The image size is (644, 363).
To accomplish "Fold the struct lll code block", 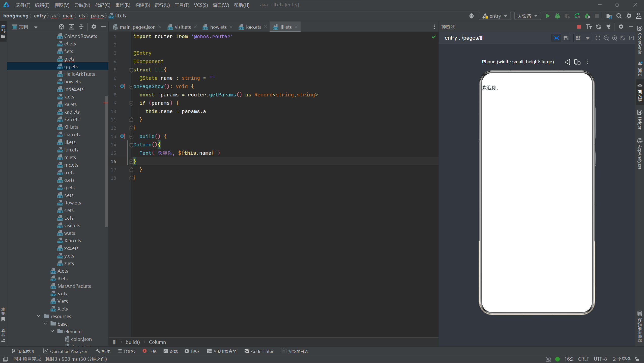I will (131, 70).
